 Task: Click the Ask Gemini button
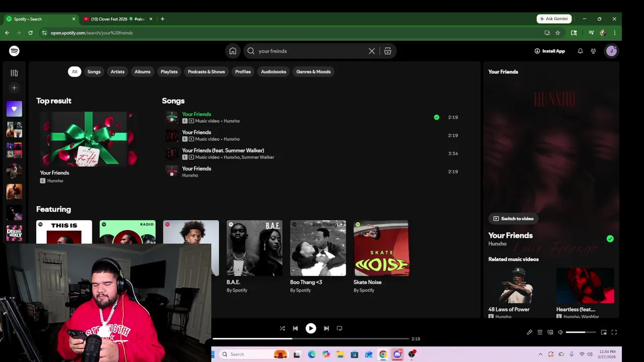point(554,19)
